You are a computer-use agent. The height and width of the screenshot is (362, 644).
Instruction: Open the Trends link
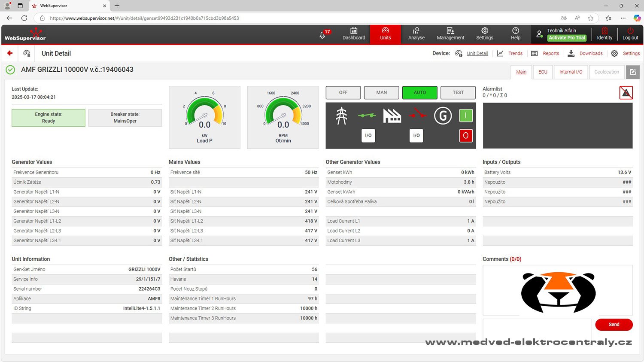coord(515,54)
